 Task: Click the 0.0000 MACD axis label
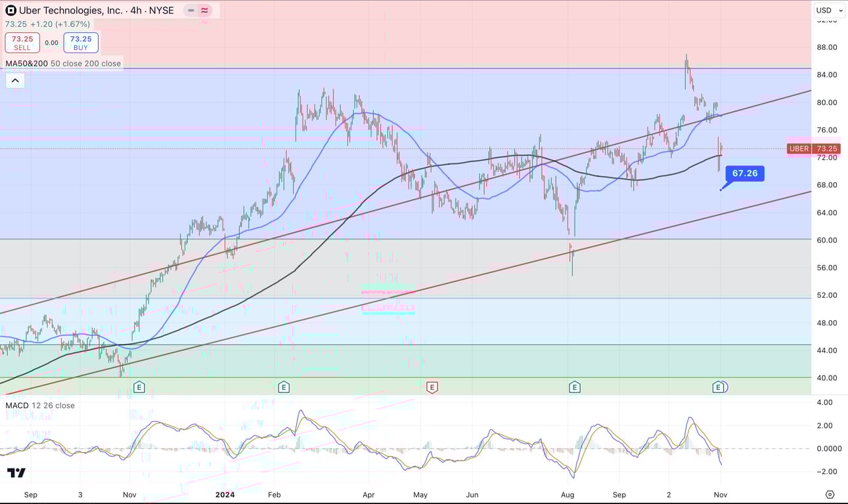pyautogui.click(x=829, y=449)
